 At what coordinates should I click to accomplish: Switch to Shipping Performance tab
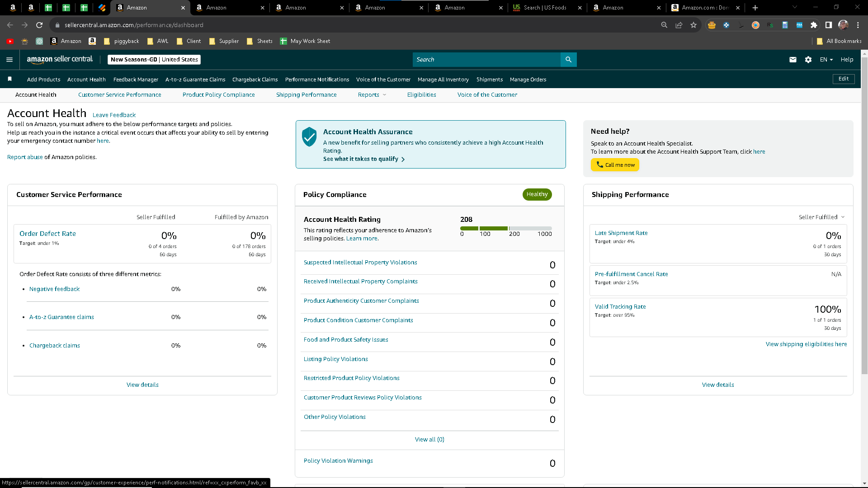pyautogui.click(x=306, y=94)
